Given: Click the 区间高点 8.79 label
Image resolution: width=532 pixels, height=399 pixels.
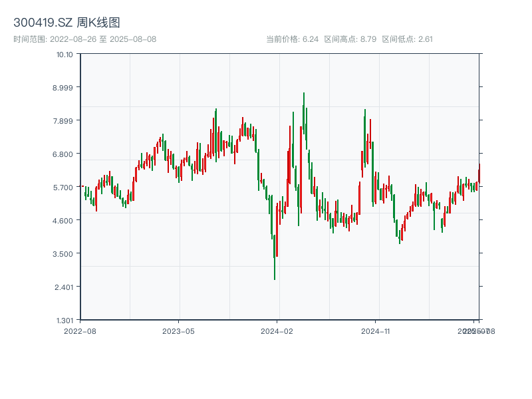Looking at the screenshot, I should coord(350,39).
